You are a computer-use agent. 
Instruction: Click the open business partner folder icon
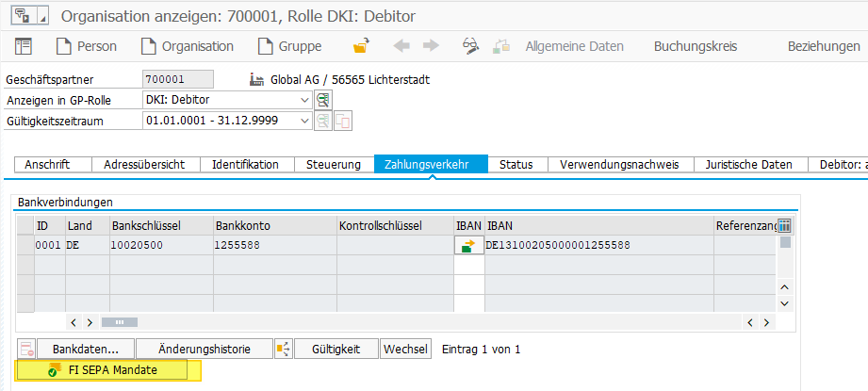click(360, 46)
